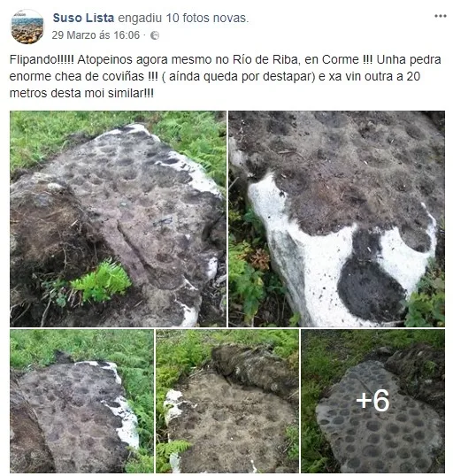Open the grey cup-marked stone thumbnail behind +6
453x476 pixels.
373,401
